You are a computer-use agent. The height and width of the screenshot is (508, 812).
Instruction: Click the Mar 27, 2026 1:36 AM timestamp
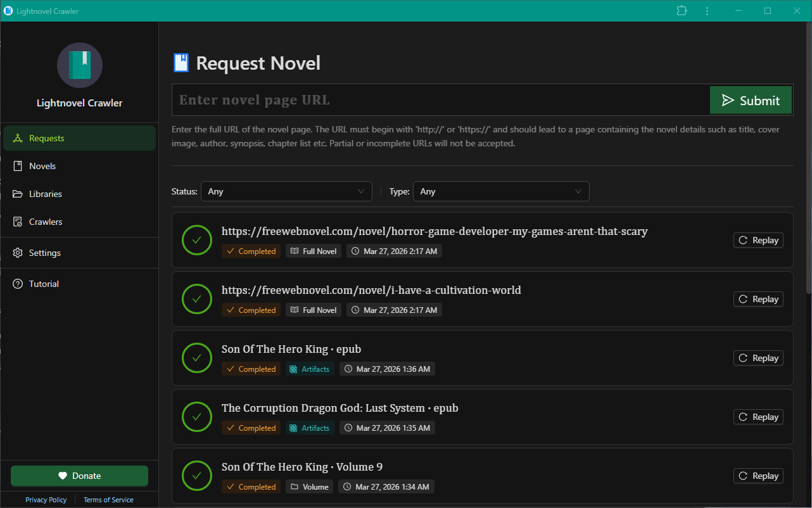387,369
